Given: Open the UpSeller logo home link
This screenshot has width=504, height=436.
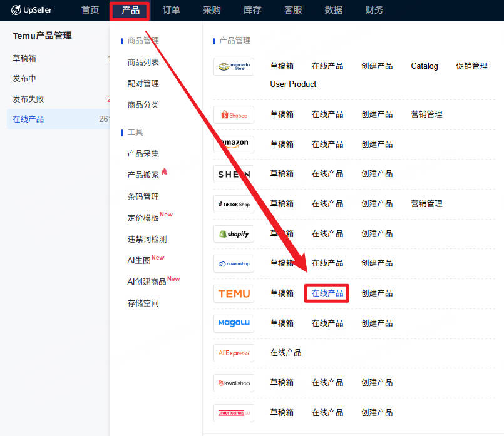Looking at the screenshot, I should [31, 10].
